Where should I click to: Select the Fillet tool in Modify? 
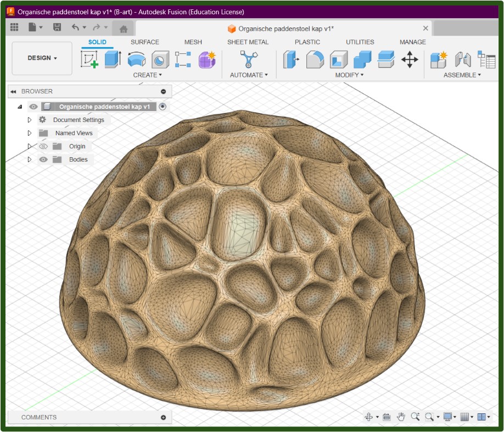tap(315, 59)
